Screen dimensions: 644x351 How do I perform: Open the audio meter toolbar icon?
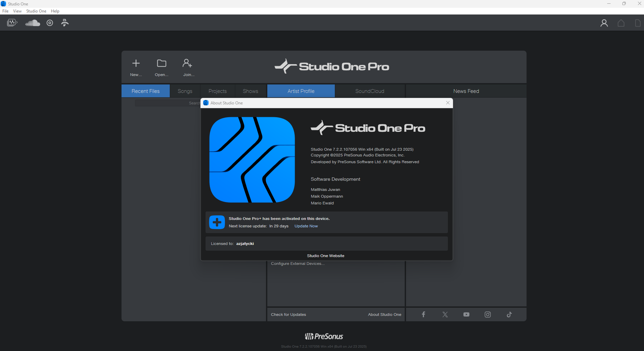(12, 23)
